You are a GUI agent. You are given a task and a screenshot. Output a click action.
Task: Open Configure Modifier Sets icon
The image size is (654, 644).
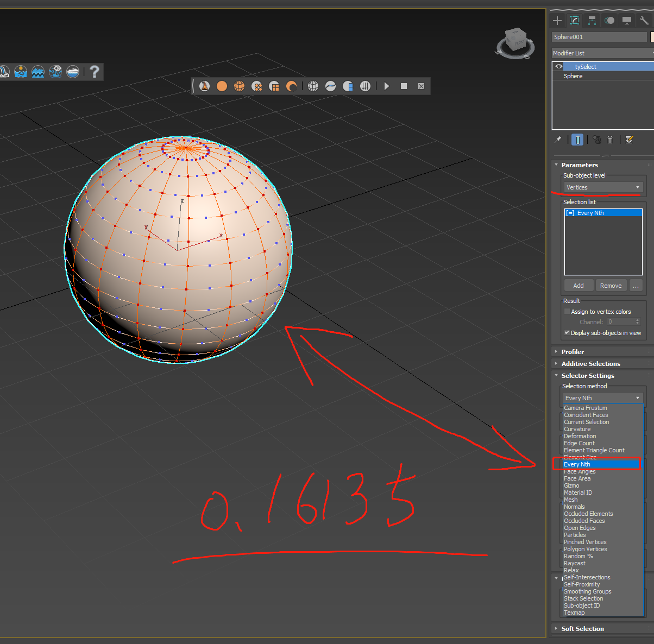coord(629,140)
